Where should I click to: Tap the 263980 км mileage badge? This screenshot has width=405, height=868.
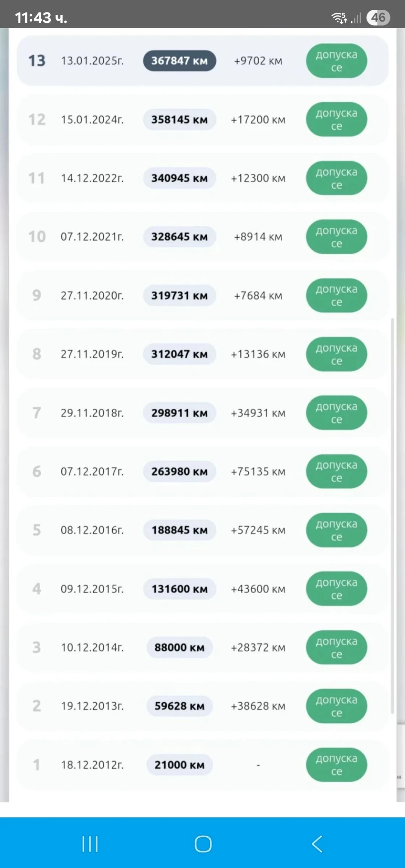pos(180,472)
